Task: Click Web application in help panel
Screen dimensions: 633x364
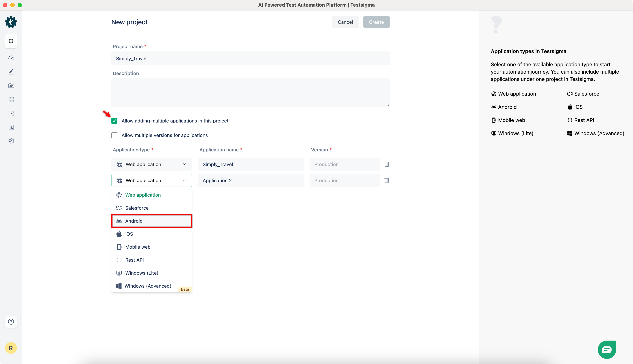Action: (514, 94)
